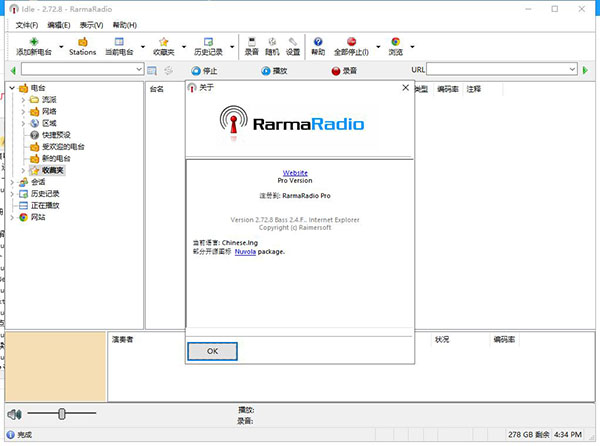Expand dropdown arrow next to Browse toolbar
This screenshot has height=446, width=600.
412,47
